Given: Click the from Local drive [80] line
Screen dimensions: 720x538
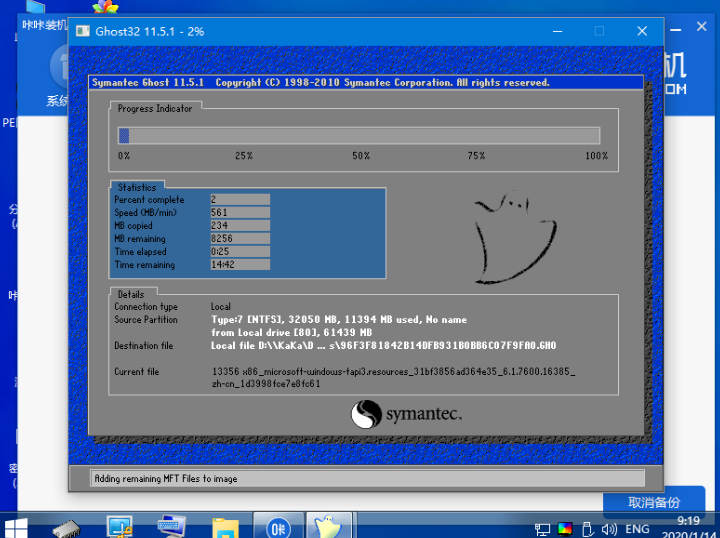Looking at the screenshot, I should click(292, 332).
